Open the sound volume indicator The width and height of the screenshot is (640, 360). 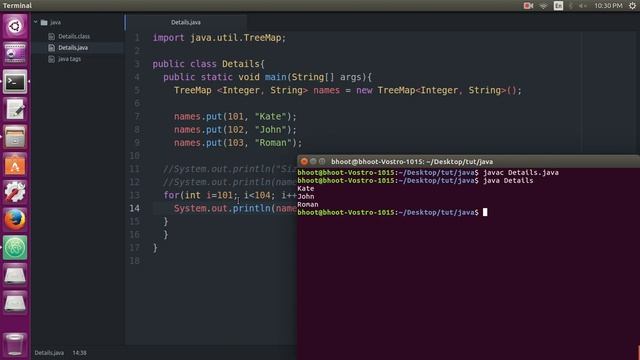tap(582, 6)
